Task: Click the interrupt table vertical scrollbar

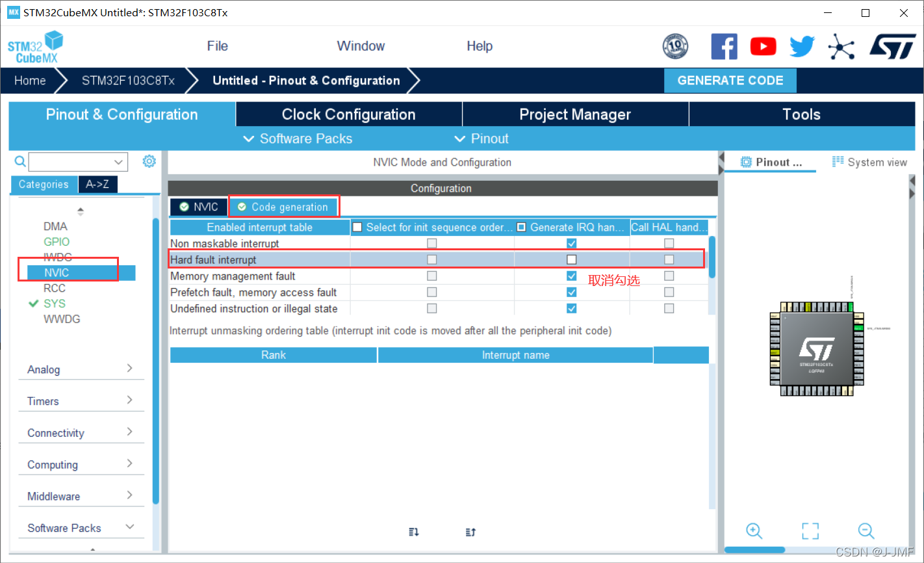Action: point(712,257)
